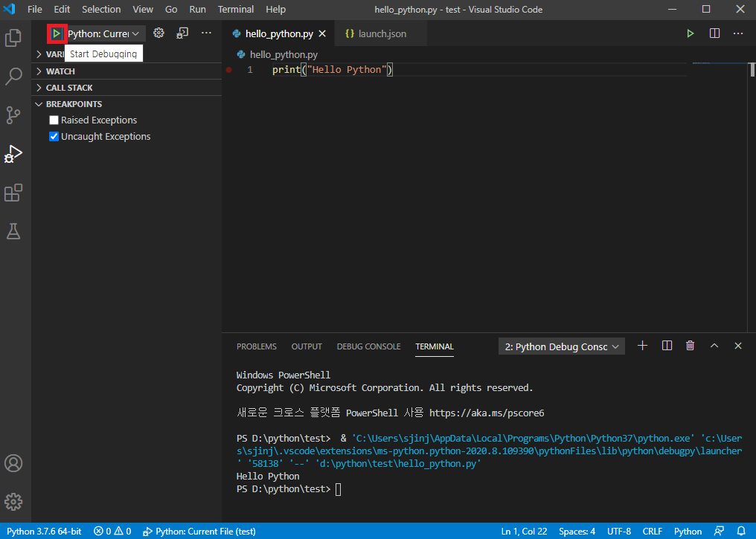The height and width of the screenshot is (539, 756).
Task: Open the Test flask view
Action: point(13,231)
